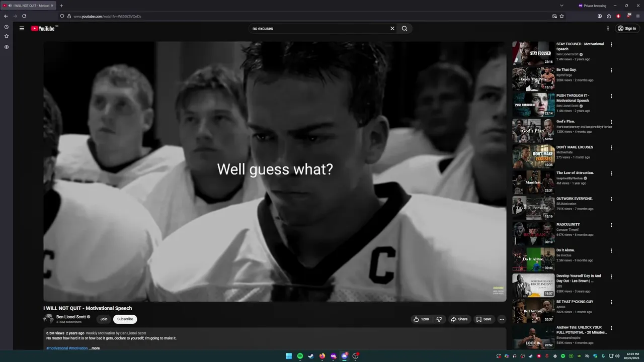The height and width of the screenshot is (362, 644).
Task: Open 'Be That Guy.' by KlymrForge
Action: (566, 70)
